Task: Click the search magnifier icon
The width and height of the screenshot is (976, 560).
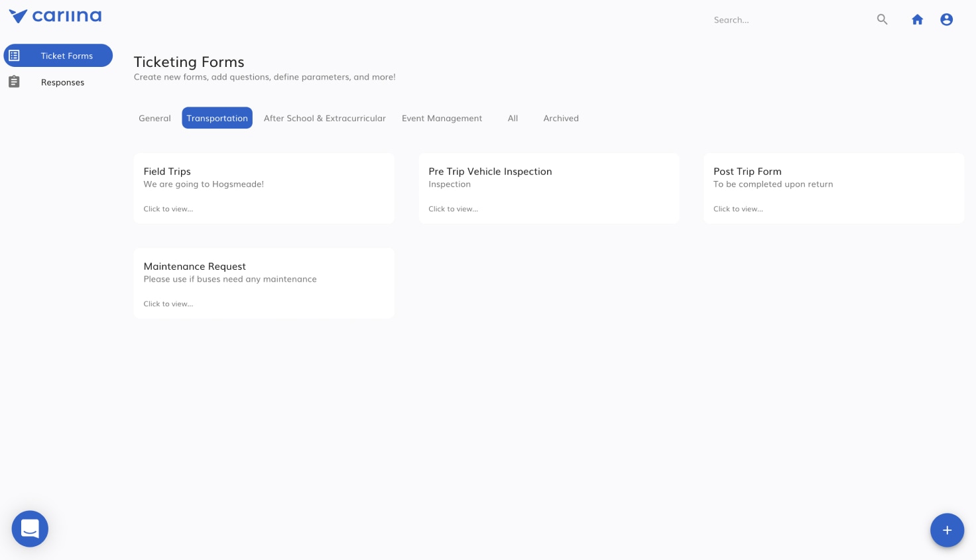Action: pos(882,20)
